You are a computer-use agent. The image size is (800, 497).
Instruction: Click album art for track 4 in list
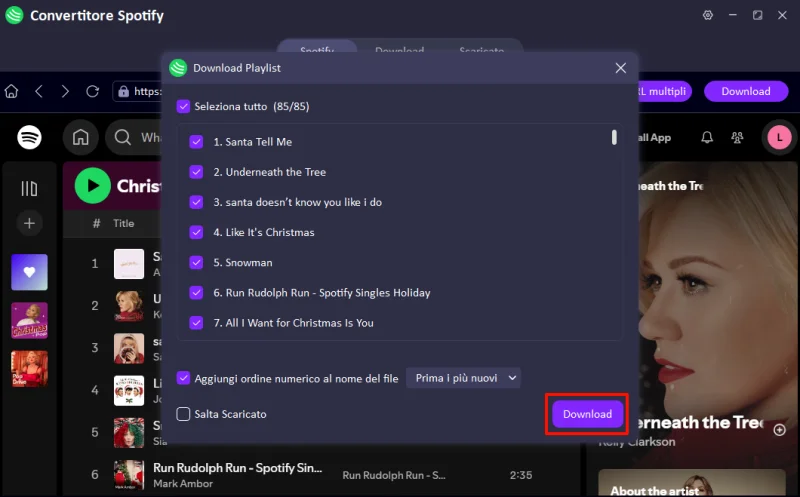(x=129, y=390)
